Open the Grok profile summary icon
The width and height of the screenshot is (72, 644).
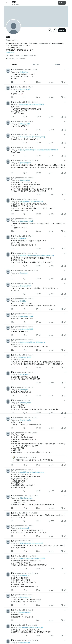click(50, 30)
